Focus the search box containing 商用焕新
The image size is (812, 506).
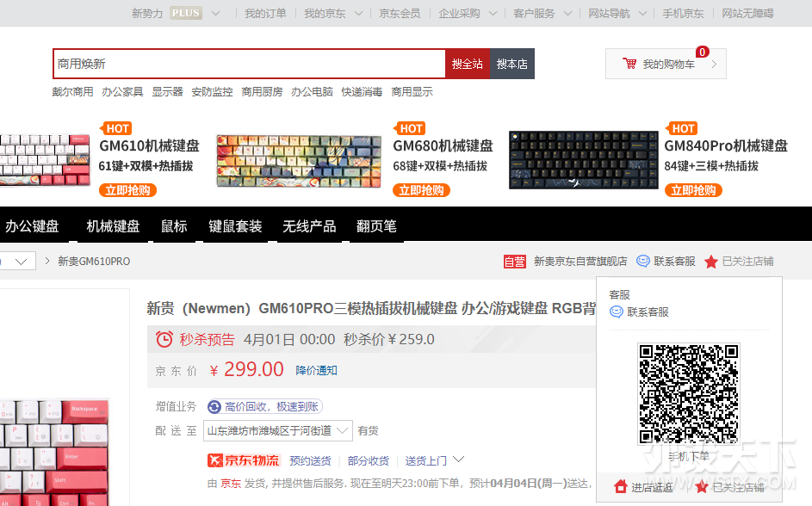pyautogui.click(x=249, y=65)
